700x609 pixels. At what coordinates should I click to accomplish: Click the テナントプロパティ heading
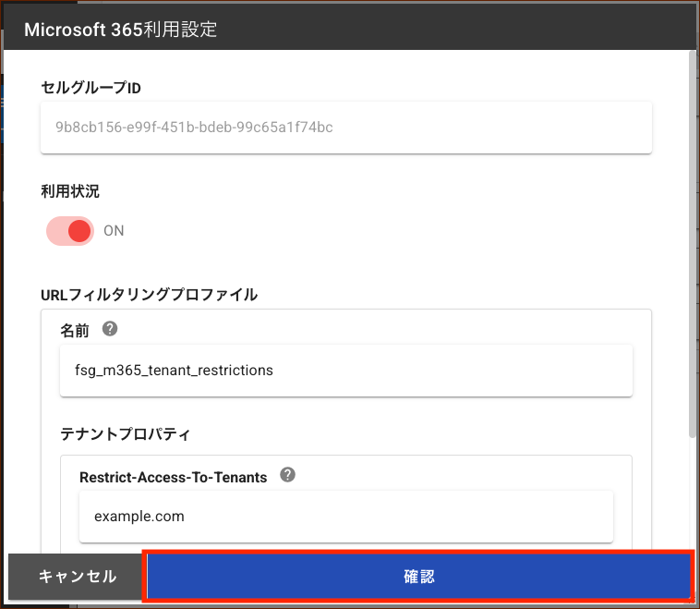click(126, 433)
